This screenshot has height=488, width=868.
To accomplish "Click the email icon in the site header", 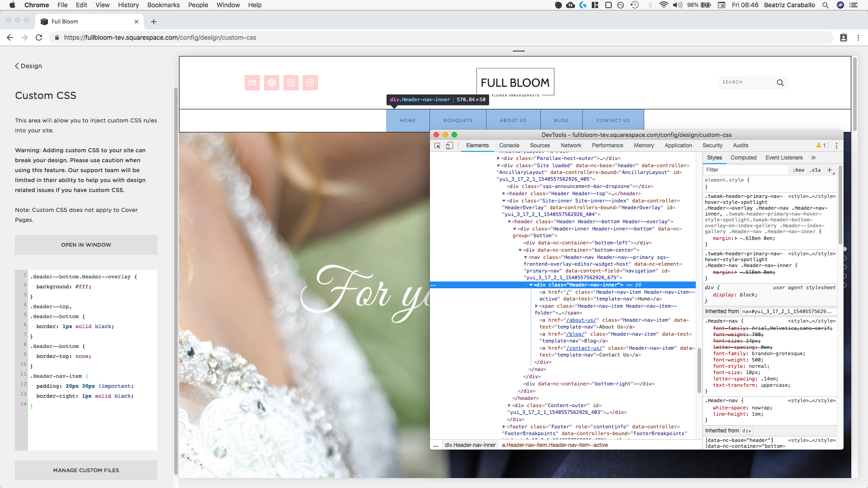I will [252, 83].
